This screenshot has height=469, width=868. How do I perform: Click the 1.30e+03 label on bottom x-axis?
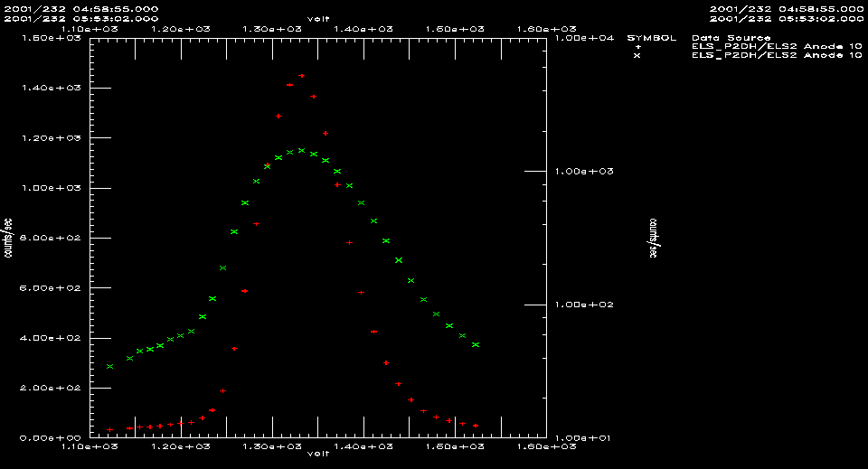pos(272,447)
